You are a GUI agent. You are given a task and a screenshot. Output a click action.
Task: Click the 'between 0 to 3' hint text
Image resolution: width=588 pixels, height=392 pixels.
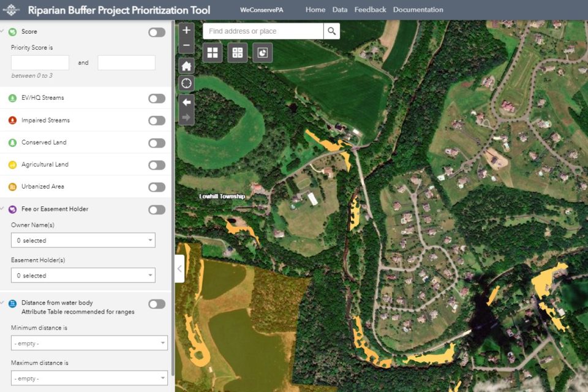(x=32, y=75)
